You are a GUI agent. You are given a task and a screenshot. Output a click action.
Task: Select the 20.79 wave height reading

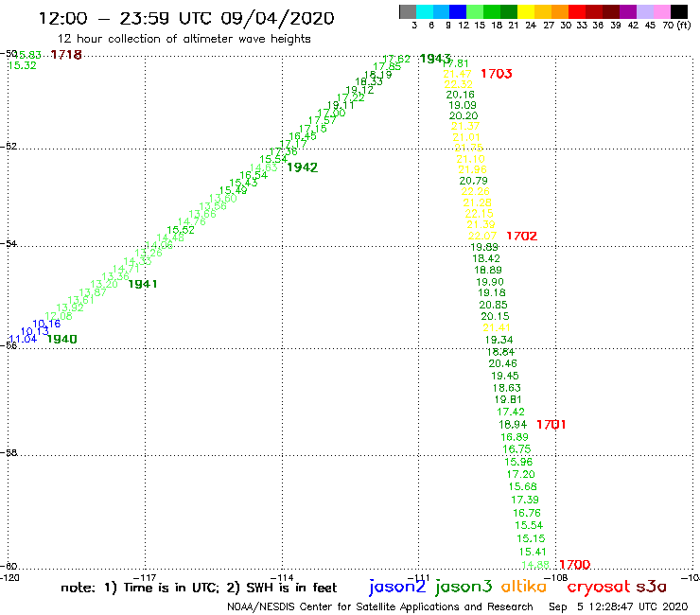[473, 181]
